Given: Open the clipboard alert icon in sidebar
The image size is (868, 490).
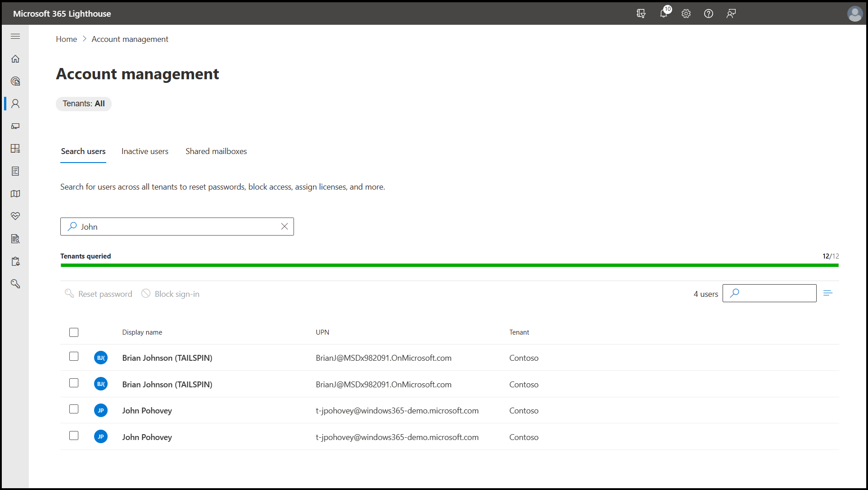Looking at the screenshot, I should [x=15, y=261].
